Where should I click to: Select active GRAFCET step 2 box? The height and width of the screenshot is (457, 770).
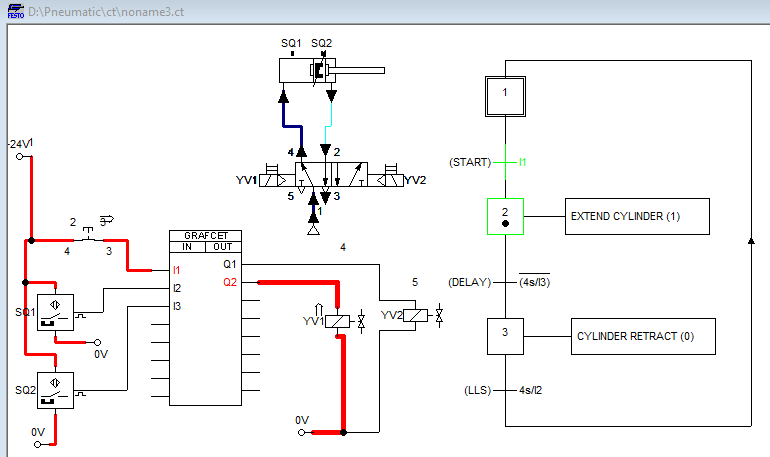(x=505, y=216)
